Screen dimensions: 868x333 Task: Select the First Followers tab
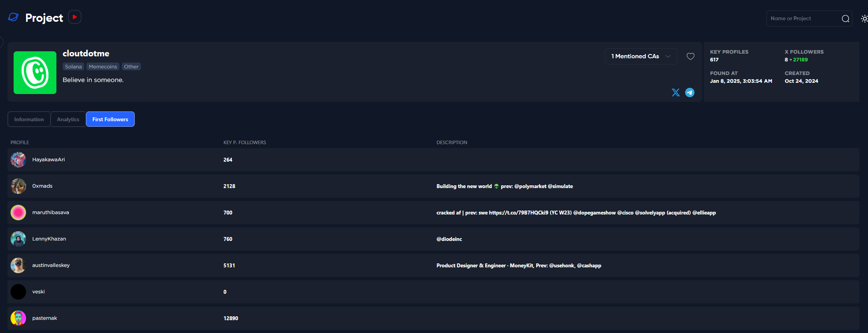pyautogui.click(x=110, y=119)
